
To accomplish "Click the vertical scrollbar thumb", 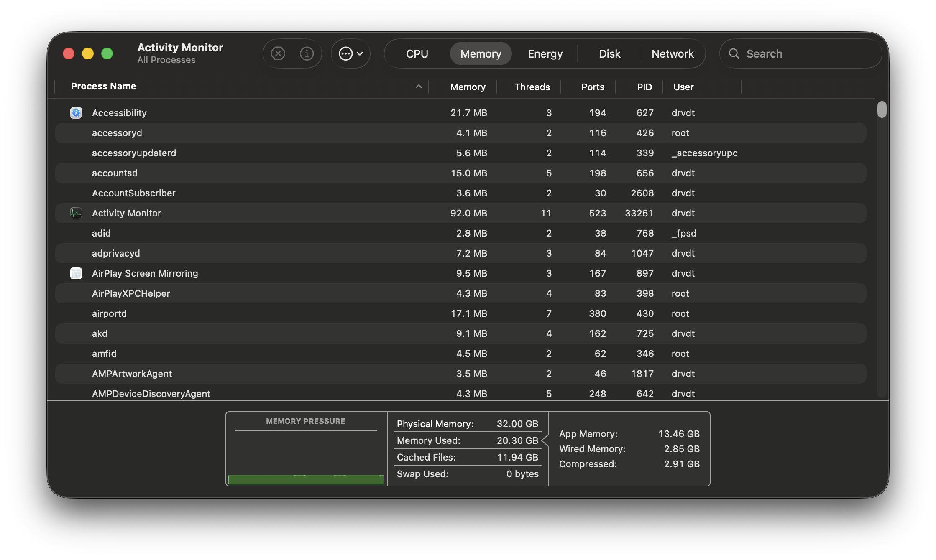I will point(882,109).
